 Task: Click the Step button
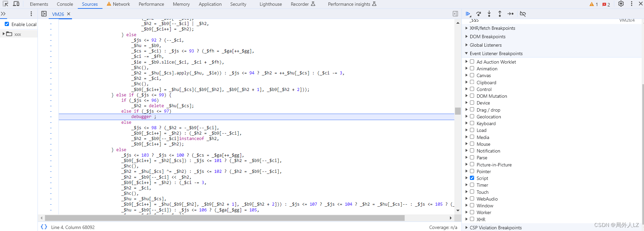(x=510, y=14)
